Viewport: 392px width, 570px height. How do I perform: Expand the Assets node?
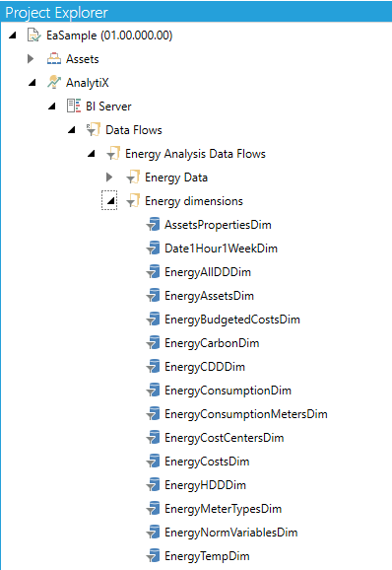[31, 59]
